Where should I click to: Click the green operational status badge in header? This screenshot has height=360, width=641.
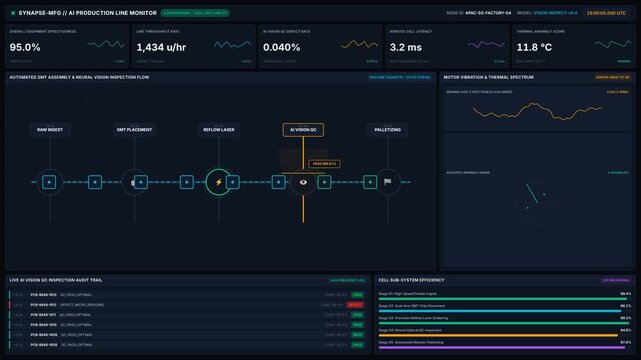[x=195, y=13]
